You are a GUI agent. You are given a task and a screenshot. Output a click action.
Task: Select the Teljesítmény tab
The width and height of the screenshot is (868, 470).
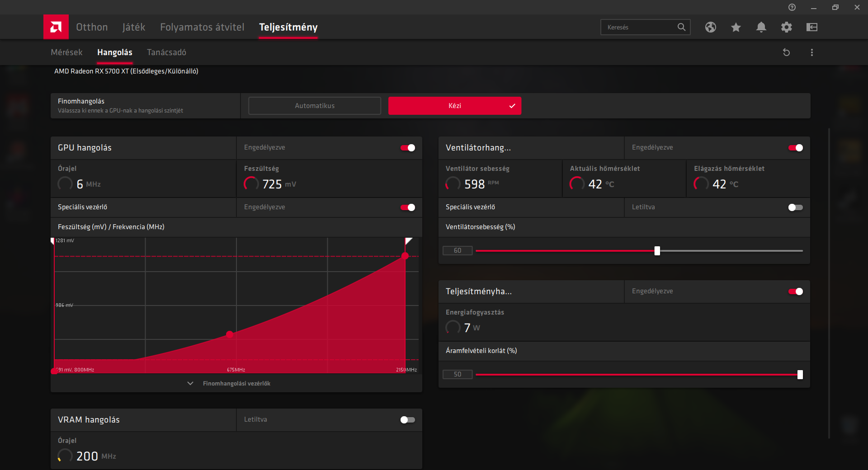point(288,27)
